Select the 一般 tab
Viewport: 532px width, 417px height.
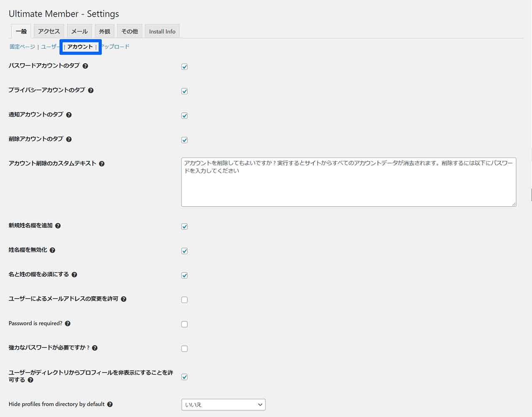pos(21,31)
